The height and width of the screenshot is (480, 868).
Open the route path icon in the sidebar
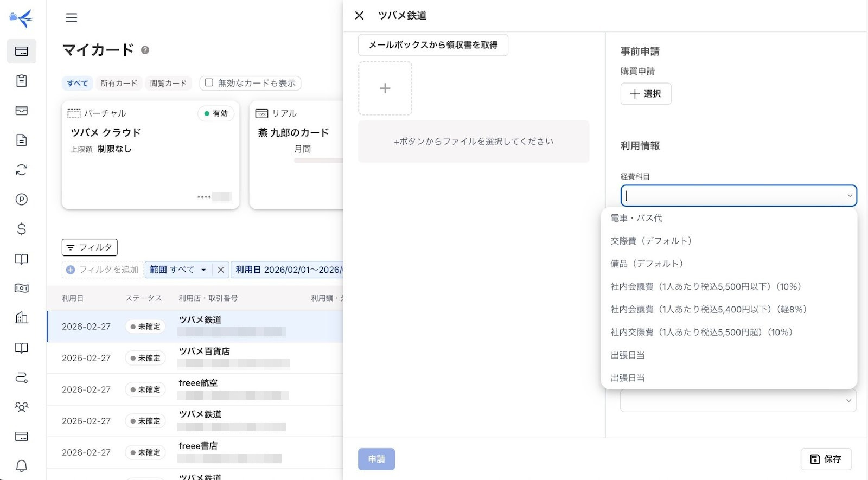(x=22, y=377)
